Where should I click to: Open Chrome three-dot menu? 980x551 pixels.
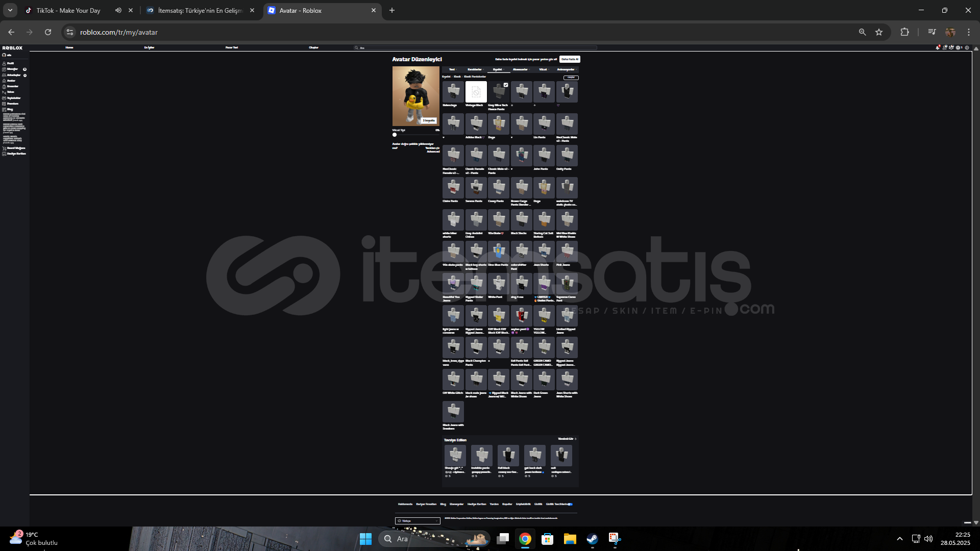click(x=969, y=32)
